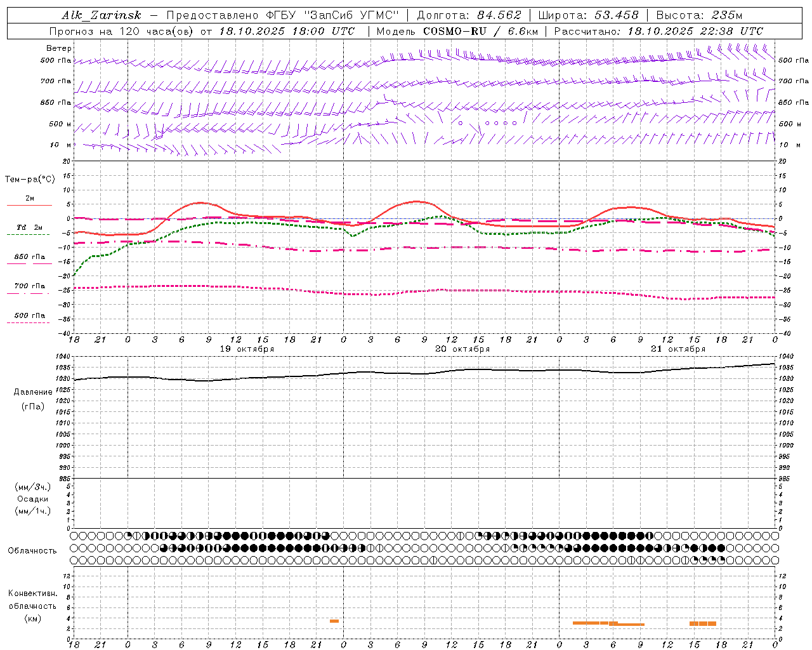Click the 'Конвективн.' convective cloud label
Viewport: 812px width, 650px height.
coord(32,594)
